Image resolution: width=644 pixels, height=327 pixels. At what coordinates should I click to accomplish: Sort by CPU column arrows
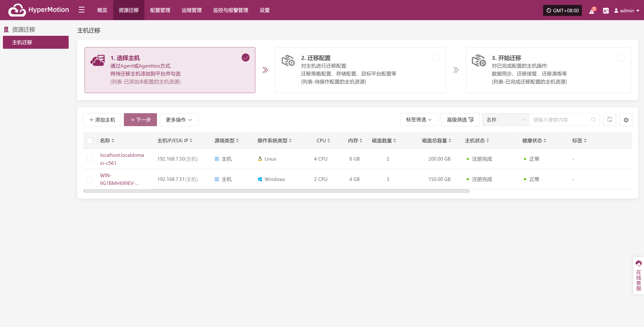pos(329,140)
